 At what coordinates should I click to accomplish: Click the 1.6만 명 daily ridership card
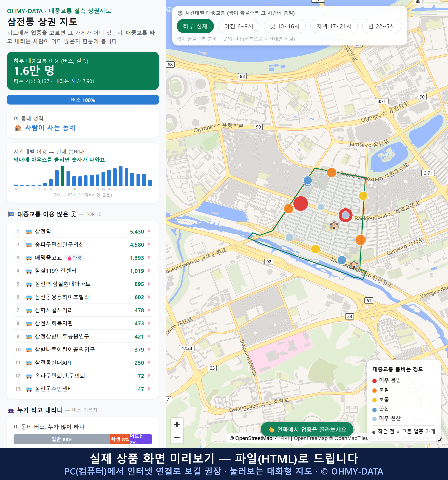tap(83, 71)
